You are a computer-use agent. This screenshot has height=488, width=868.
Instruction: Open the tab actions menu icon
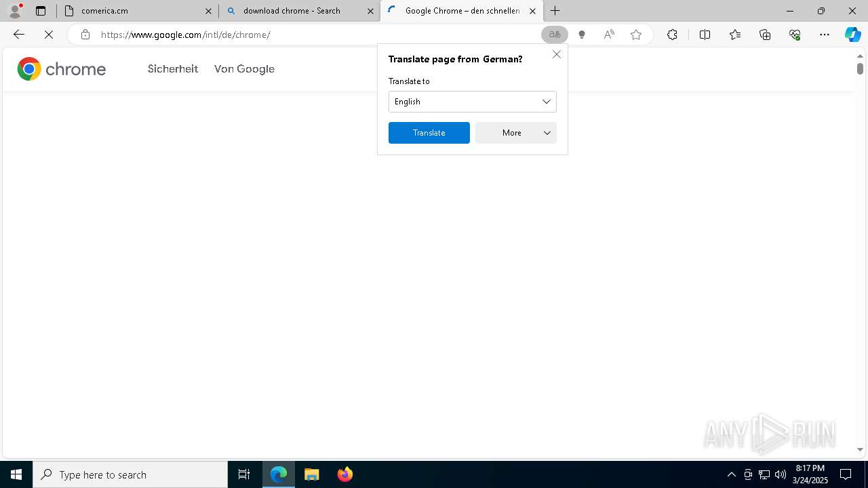41,11
